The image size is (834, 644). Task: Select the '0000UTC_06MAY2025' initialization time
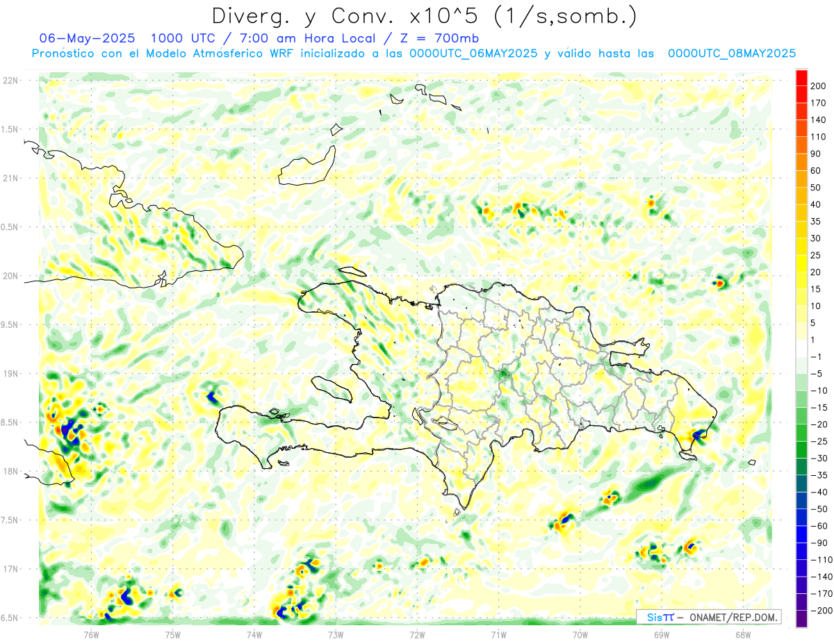coord(473,53)
